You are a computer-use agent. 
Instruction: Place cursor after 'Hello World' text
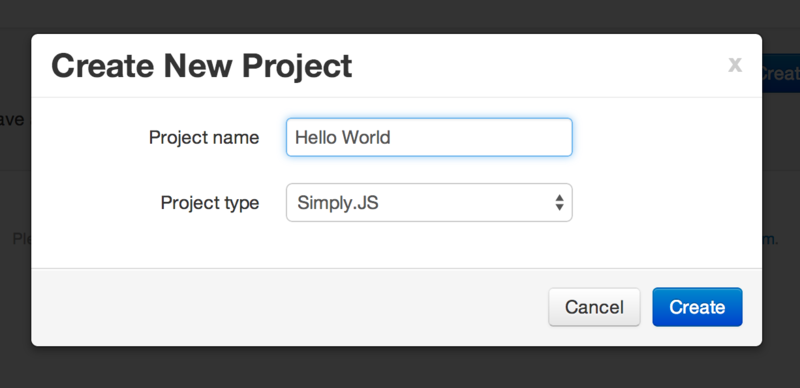[392, 137]
